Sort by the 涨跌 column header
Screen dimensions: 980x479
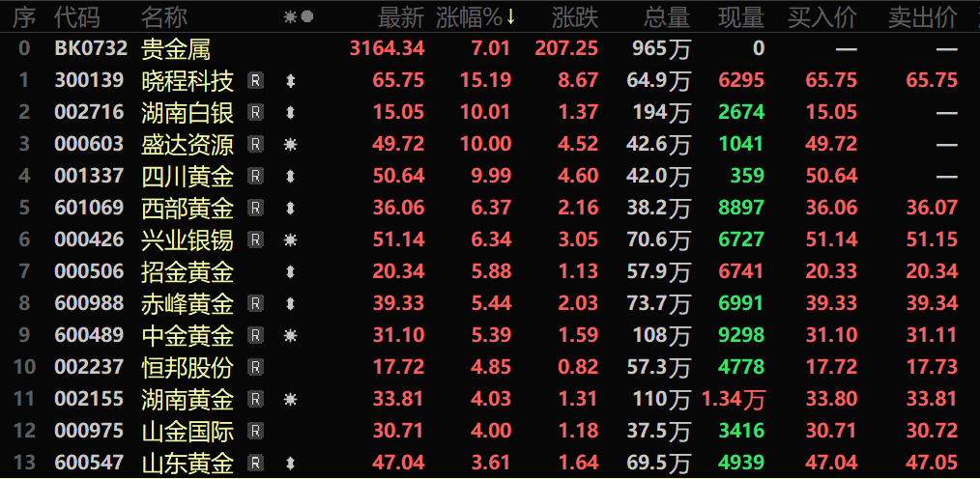[x=575, y=18]
